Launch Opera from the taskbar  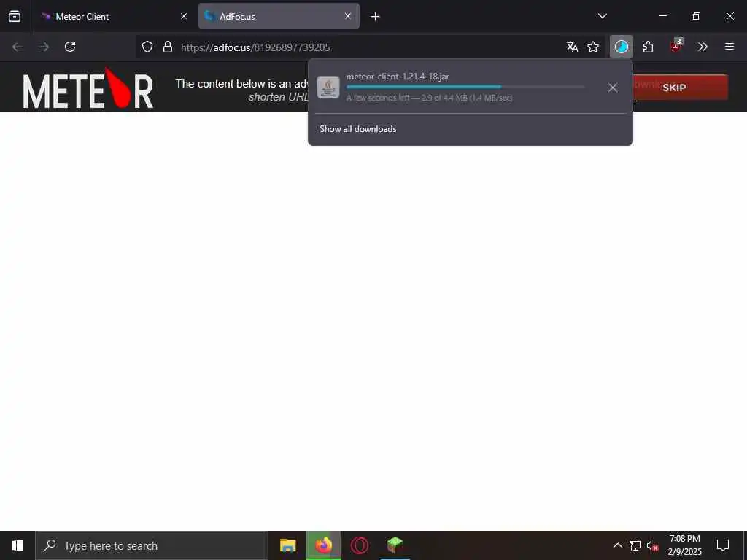(359, 545)
